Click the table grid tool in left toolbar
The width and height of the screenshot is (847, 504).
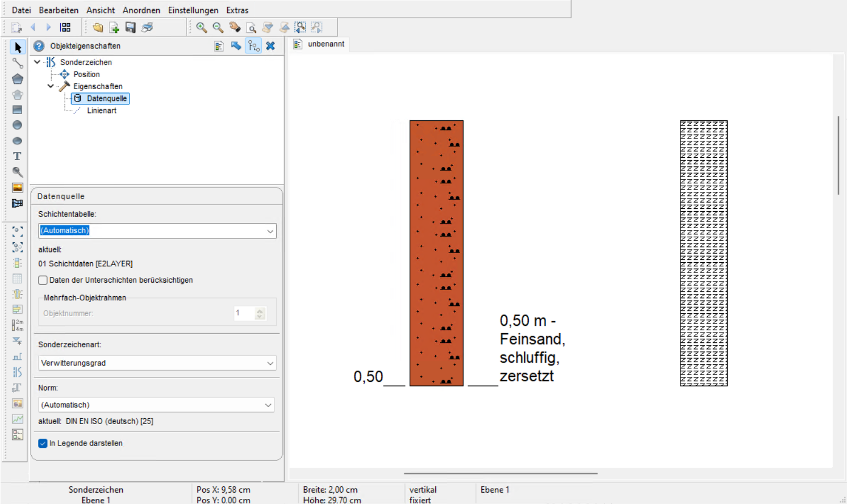[x=18, y=278]
